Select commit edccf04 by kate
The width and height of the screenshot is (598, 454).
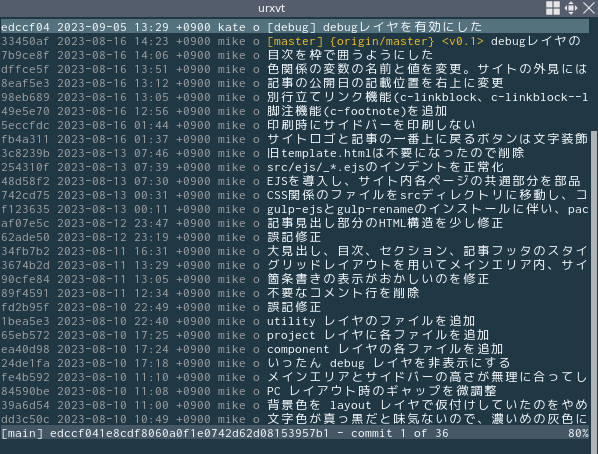[295, 27]
